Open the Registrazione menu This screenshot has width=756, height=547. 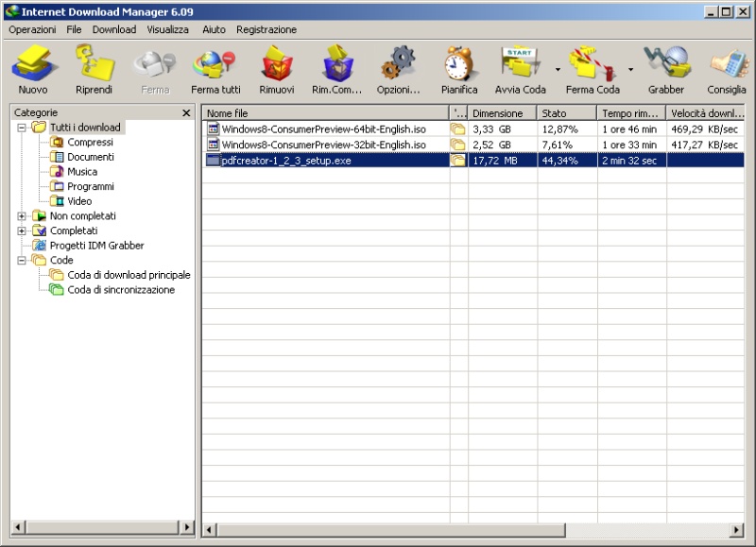(266, 29)
